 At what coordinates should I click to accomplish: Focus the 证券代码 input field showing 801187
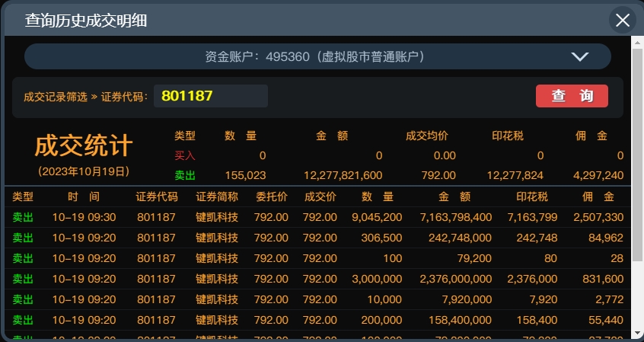(x=211, y=96)
